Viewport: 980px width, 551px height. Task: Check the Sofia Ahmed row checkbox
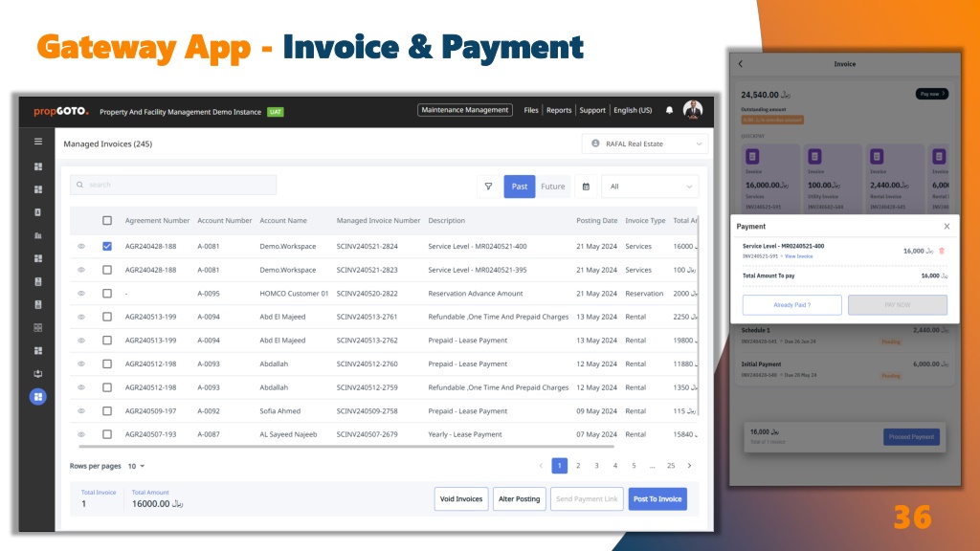coord(107,411)
